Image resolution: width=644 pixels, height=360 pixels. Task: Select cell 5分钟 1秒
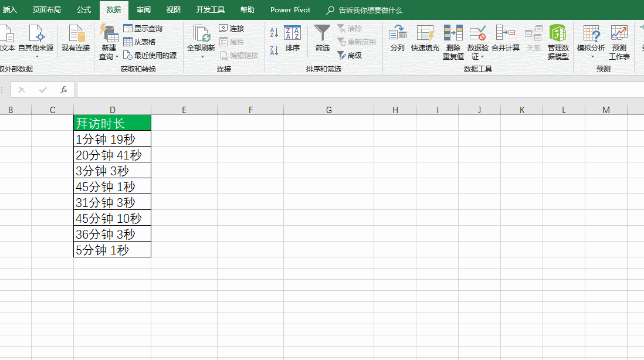113,250
